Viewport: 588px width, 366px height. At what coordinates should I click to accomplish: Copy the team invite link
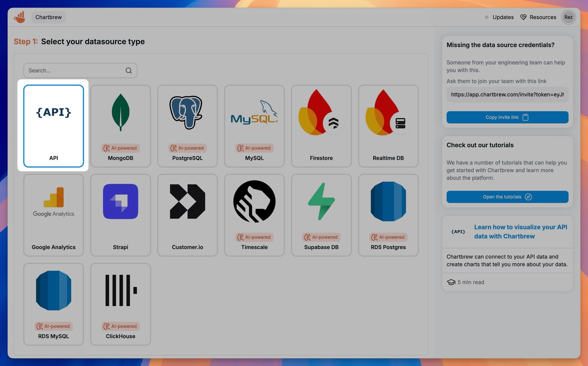[x=507, y=117]
